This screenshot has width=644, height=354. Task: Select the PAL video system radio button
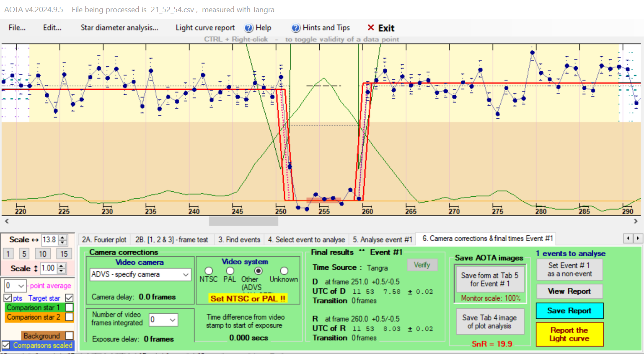[230, 271]
